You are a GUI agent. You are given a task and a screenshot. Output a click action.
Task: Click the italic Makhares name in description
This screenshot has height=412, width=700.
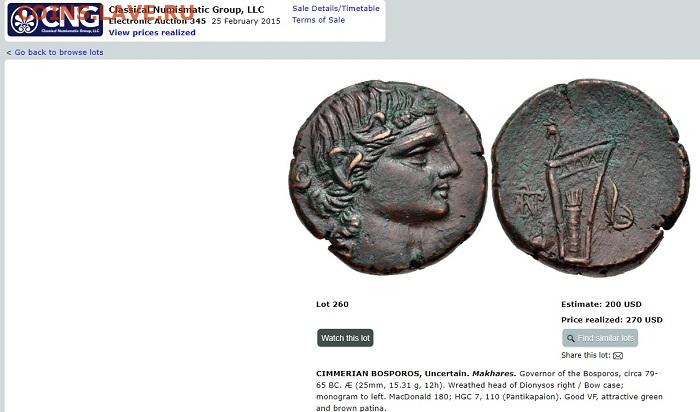pos(494,374)
